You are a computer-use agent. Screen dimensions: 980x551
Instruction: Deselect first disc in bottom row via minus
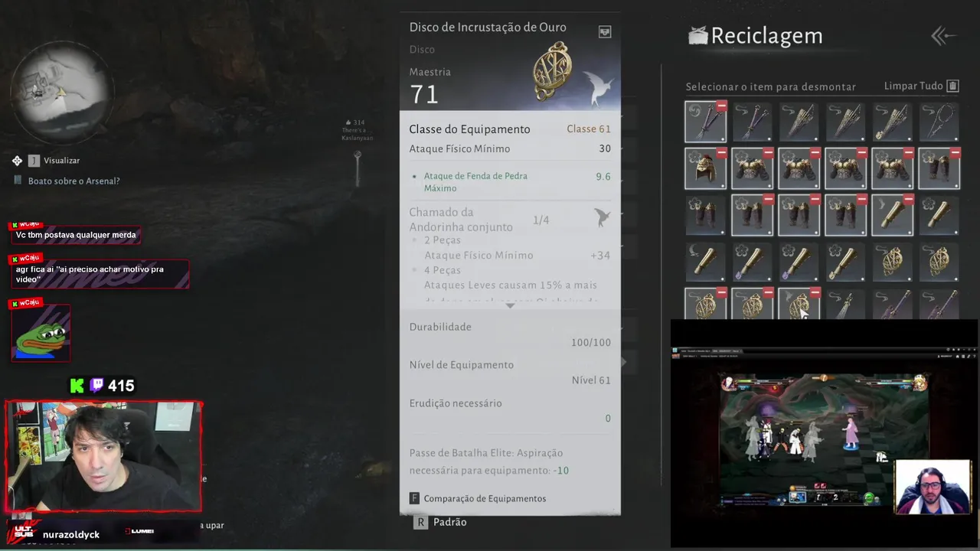coord(721,293)
